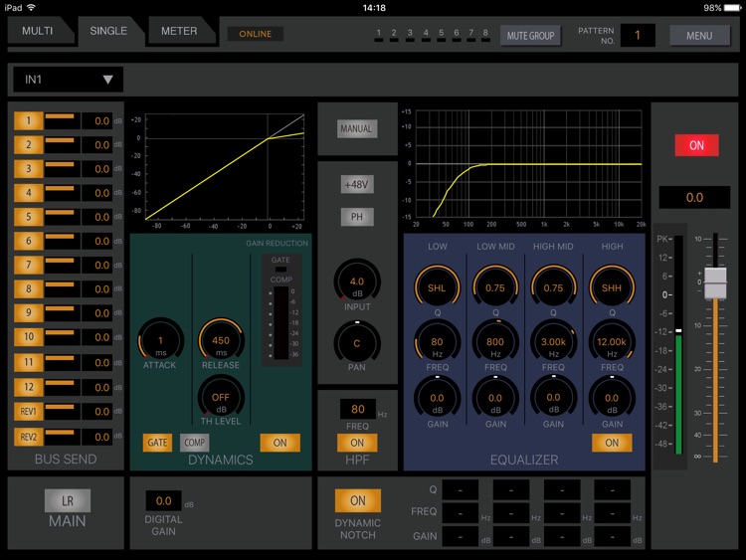
Task: Select bus send 1 button
Action: click(x=29, y=121)
